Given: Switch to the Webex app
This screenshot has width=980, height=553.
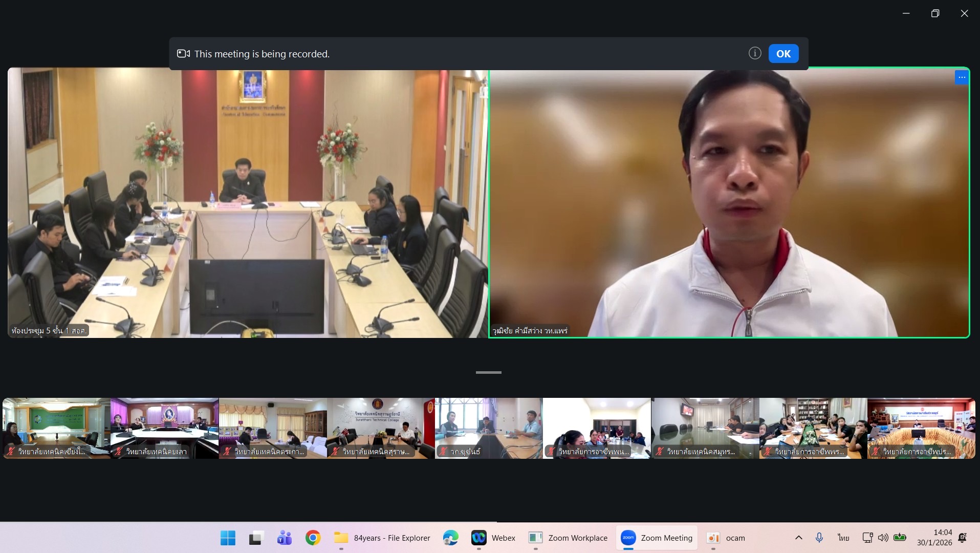Looking at the screenshot, I should pyautogui.click(x=493, y=538).
